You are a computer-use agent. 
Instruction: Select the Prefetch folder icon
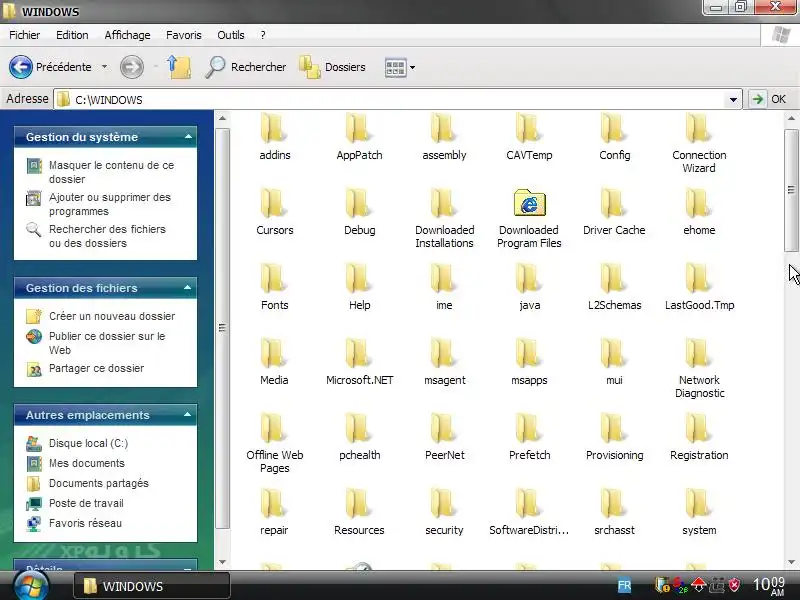coord(529,428)
